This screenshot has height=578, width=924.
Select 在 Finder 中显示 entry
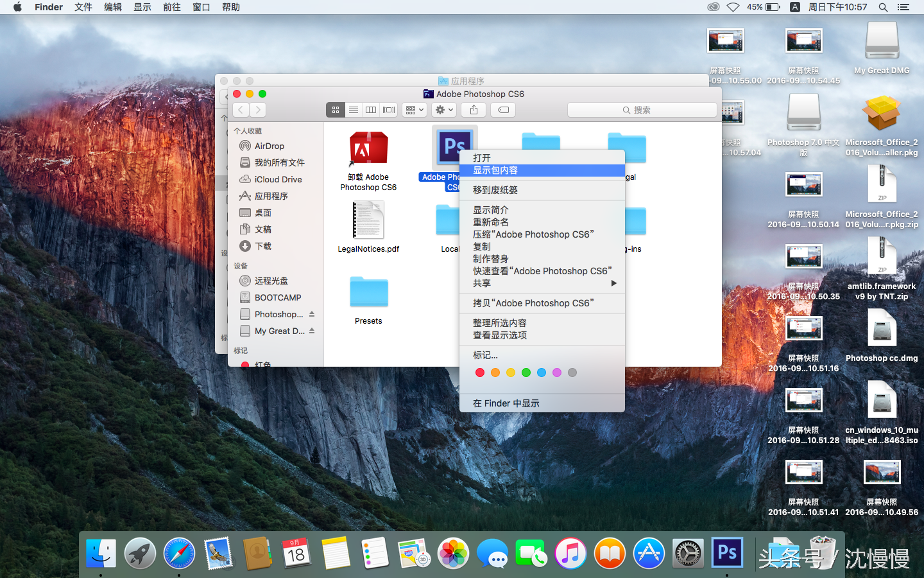(542, 403)
